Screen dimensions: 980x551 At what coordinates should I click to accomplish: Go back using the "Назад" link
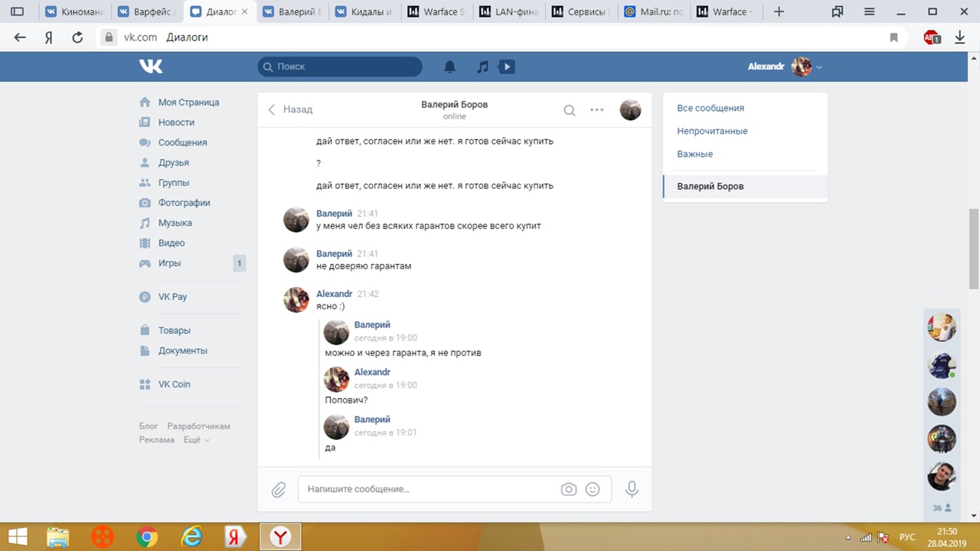(x=290, y=109)
